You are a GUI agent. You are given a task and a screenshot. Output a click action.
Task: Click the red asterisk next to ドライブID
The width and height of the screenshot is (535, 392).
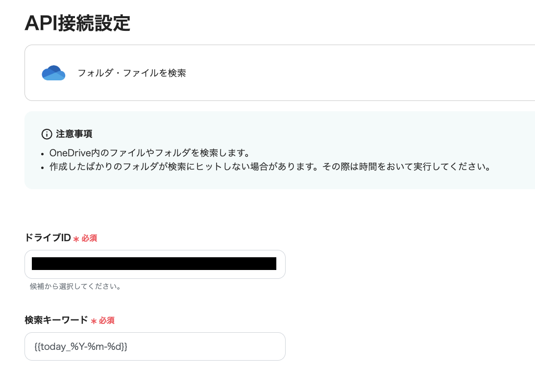point(76,239)
